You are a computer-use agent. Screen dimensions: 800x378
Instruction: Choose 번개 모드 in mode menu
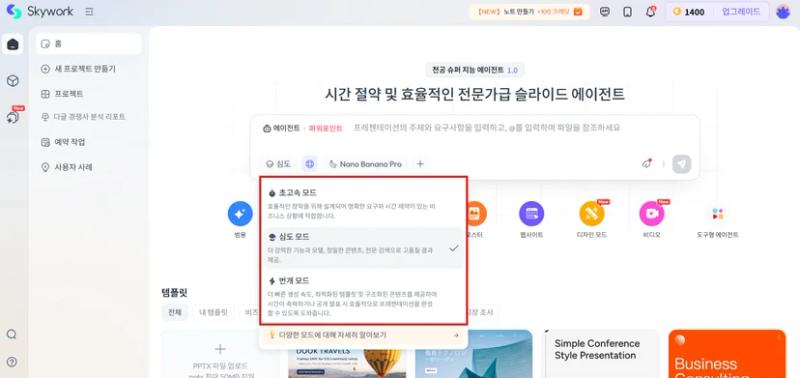pyautogui.click(x=363, y=296)
